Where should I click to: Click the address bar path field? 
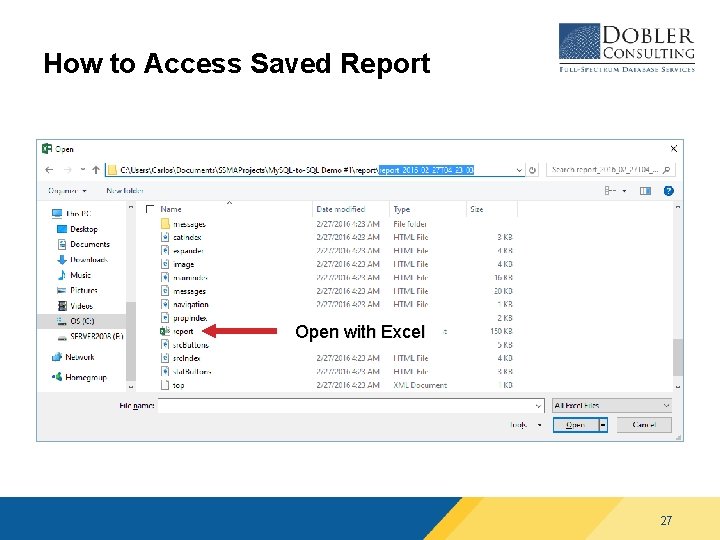pos(315,170)
